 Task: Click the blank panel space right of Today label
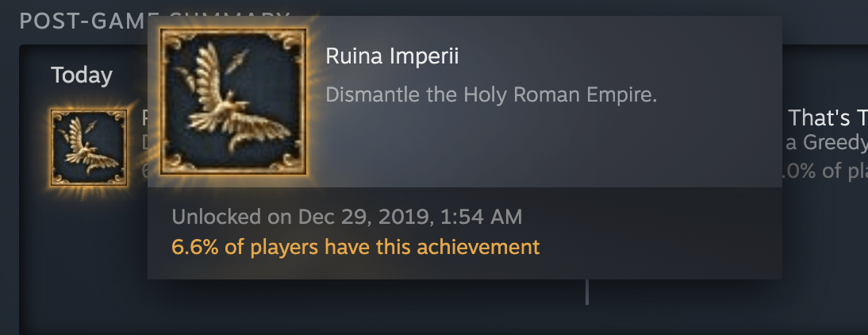(x=130, y=75)
